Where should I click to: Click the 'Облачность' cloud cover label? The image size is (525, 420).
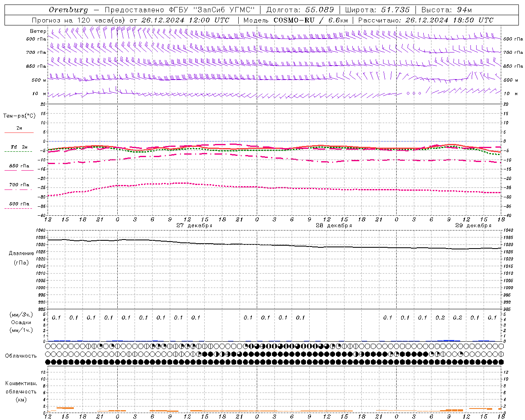[21, 356]
